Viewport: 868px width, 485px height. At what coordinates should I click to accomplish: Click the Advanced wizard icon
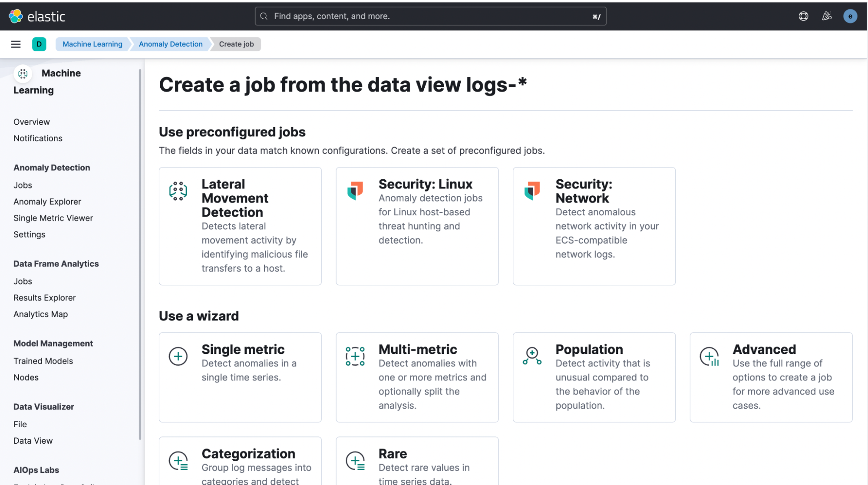710,357
